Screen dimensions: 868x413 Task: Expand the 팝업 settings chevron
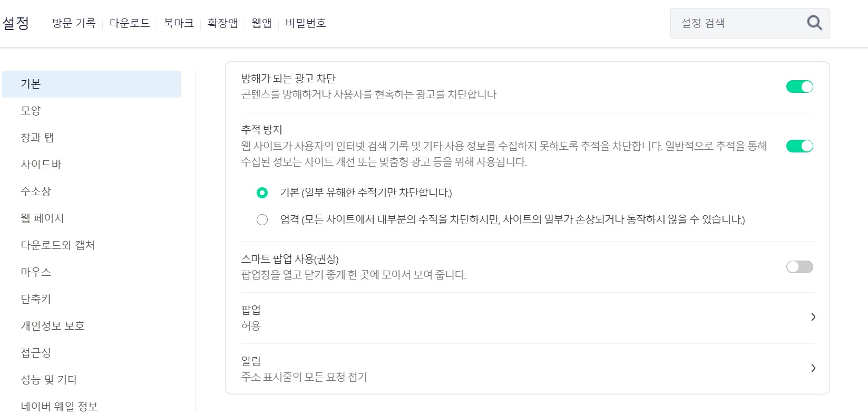point(813,317)
